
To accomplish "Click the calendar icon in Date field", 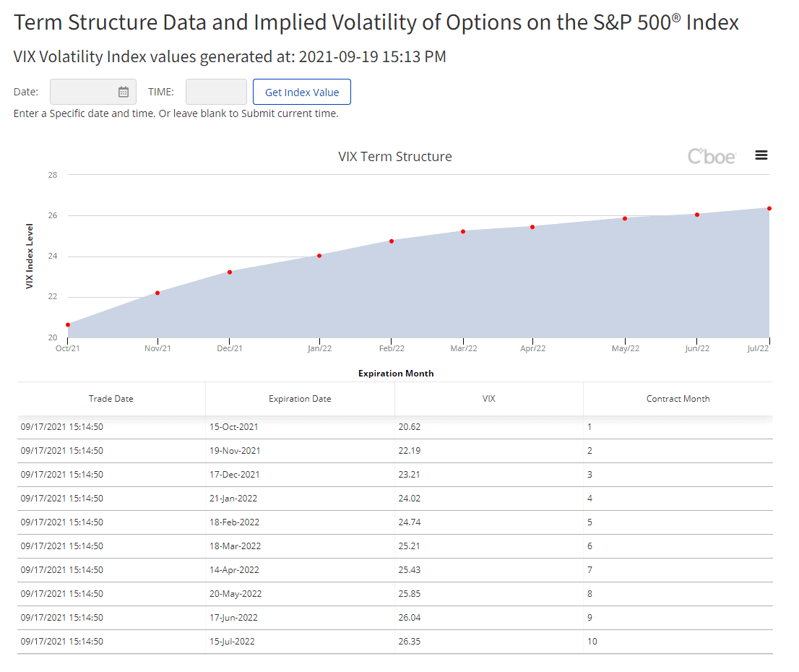I will pyautogui.click(x=124, y=92).
